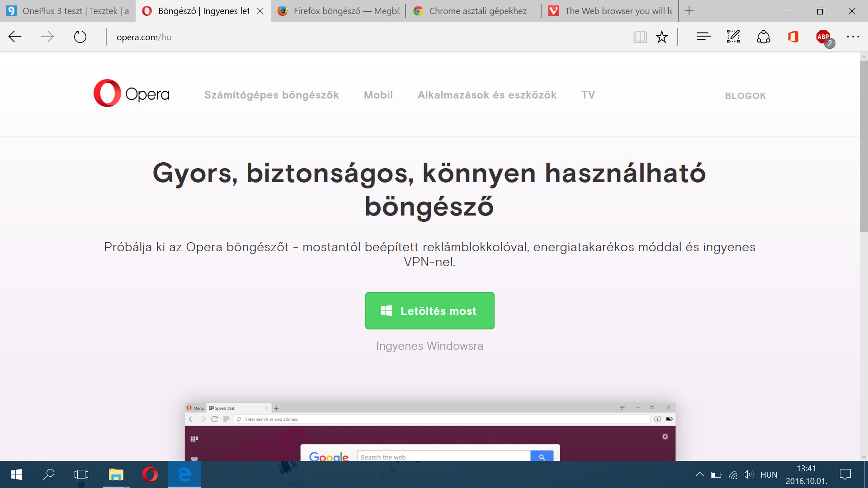Click the green Letöltés most button
Image resolution: width=868 pixels, height=488 pixels.
(429, 310)
